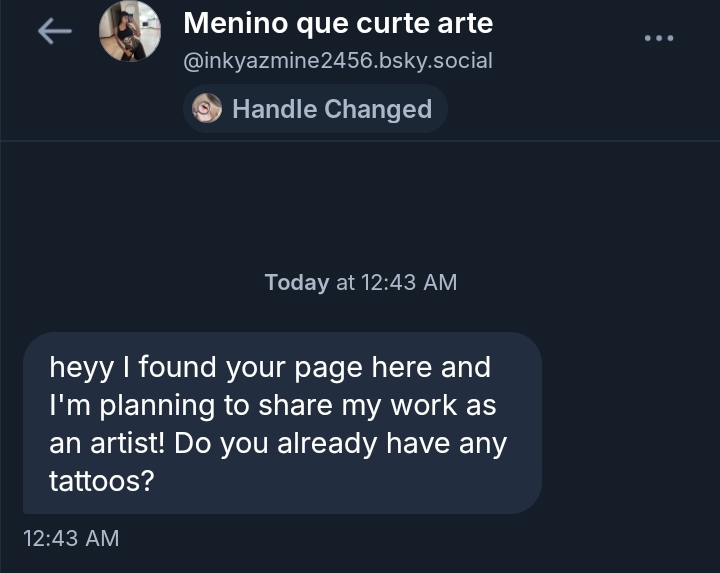This screenshot has height=573, width=720.
Task: Go back using the left arrow
Action: 54,32
